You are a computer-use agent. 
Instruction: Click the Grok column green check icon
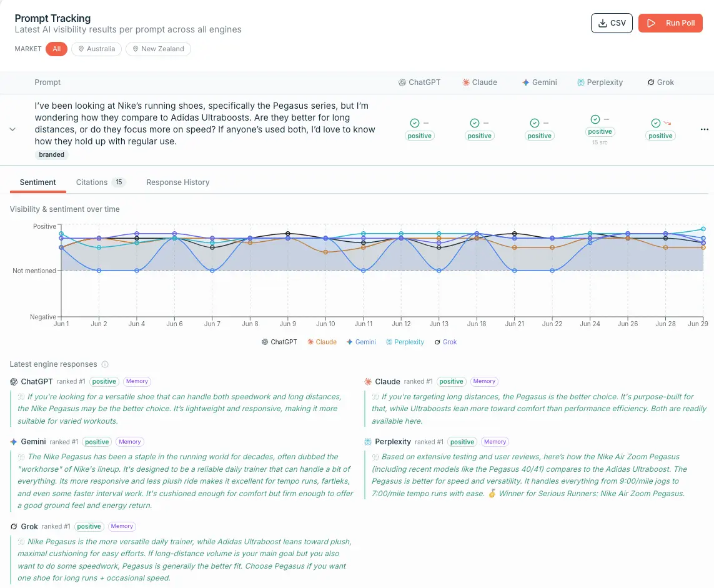pos(656,123)
